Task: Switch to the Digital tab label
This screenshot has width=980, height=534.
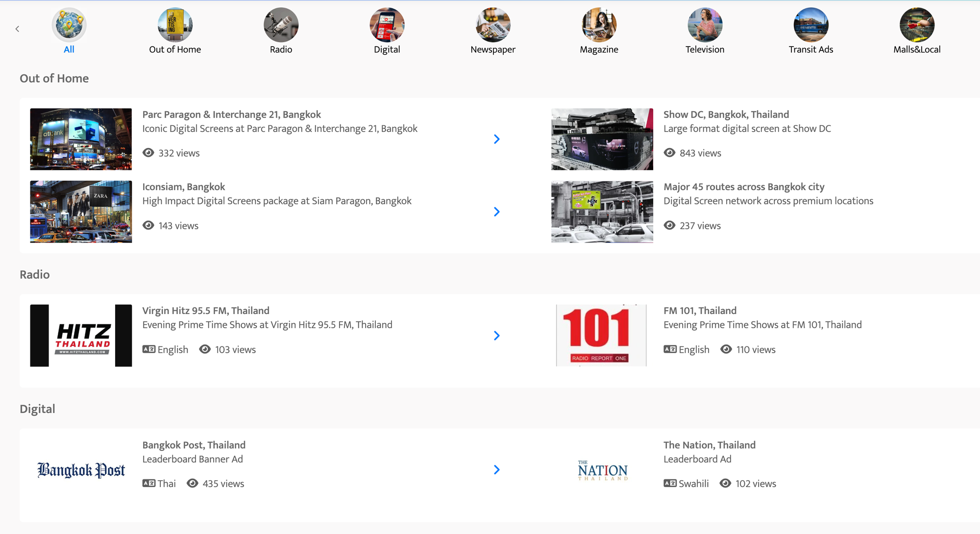Action: 387,49
